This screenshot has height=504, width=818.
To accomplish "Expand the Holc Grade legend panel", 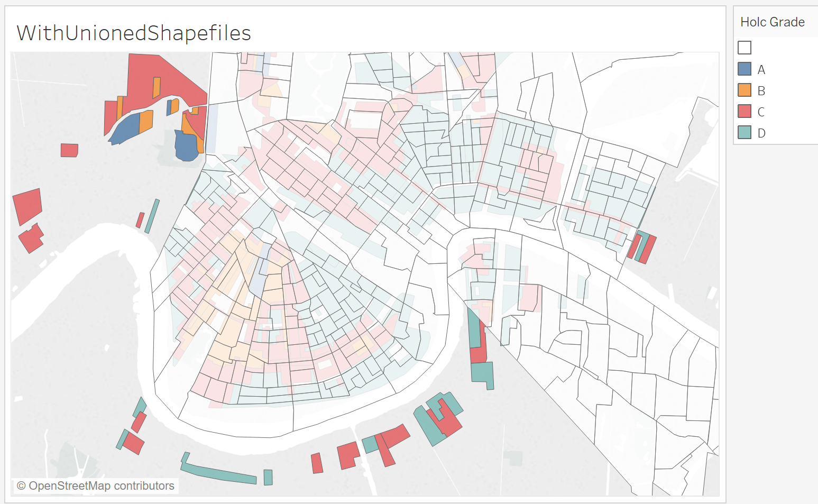I will point(773,22).
